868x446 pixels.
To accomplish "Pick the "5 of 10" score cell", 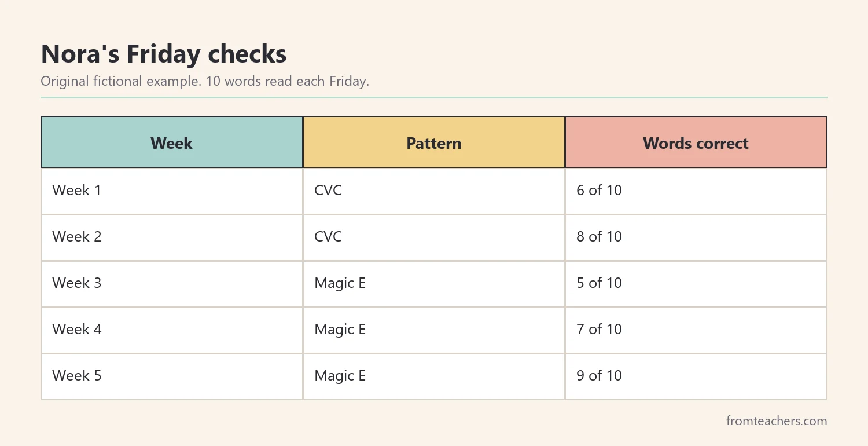I will click(x=696, y=283).
